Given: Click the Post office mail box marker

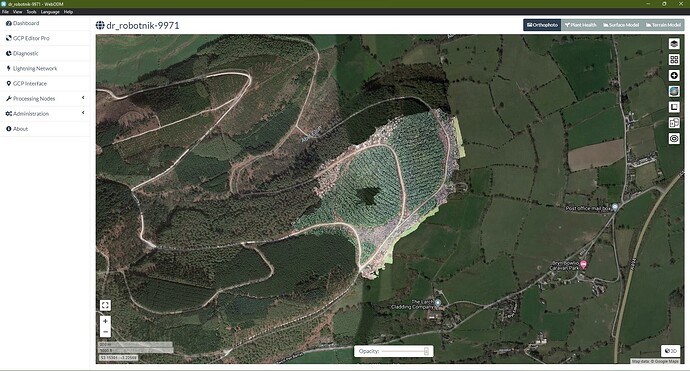Looking at the screenshot, I should click(x=615, y=207).
